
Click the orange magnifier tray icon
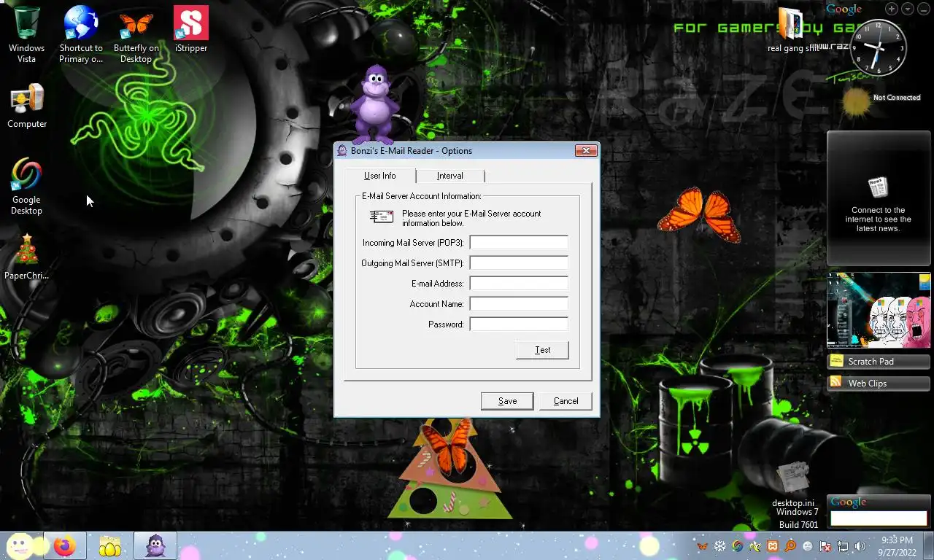[790, 546]
